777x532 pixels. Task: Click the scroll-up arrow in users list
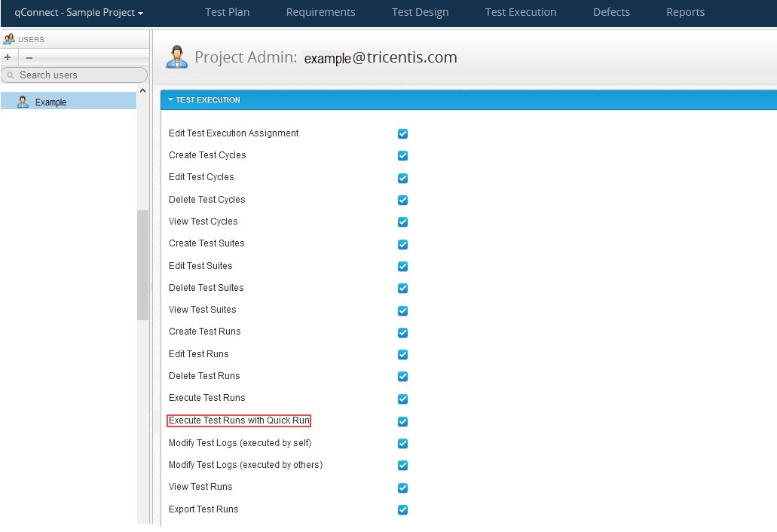142,90
